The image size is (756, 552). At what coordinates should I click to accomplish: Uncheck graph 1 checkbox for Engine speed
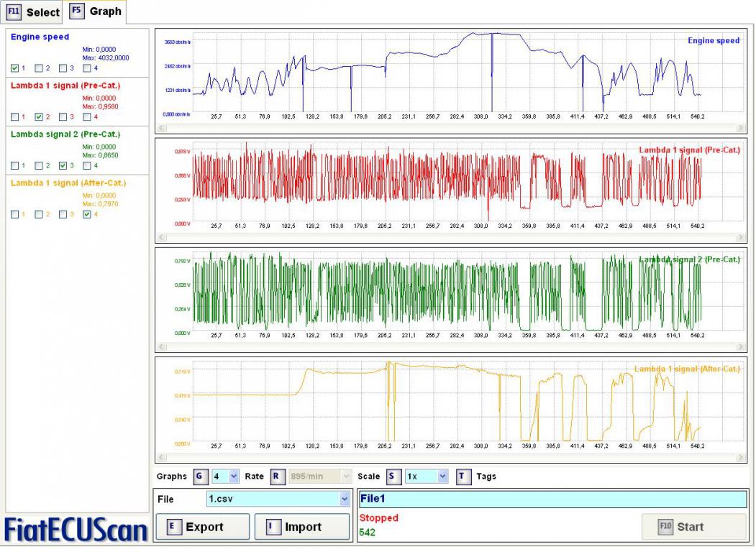click(14, 68)
